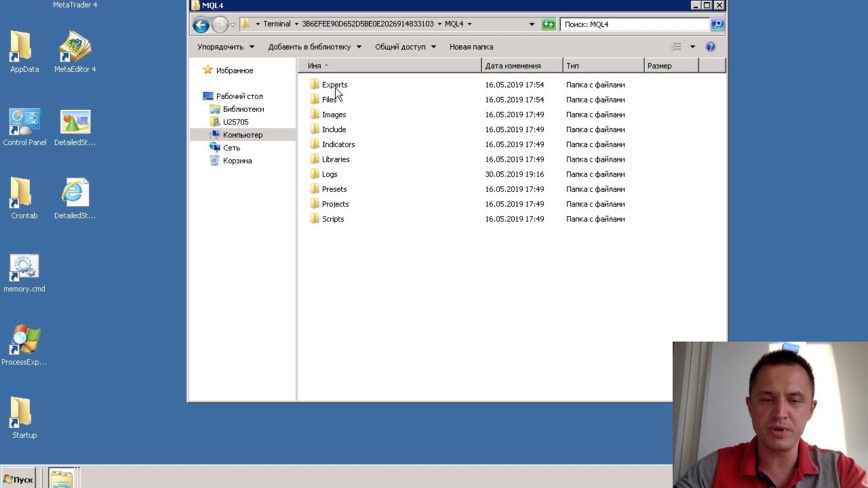The image size is (868, 488).
Task: Click the Terminal breadcrumb in address bar
Action: [277, 24]
